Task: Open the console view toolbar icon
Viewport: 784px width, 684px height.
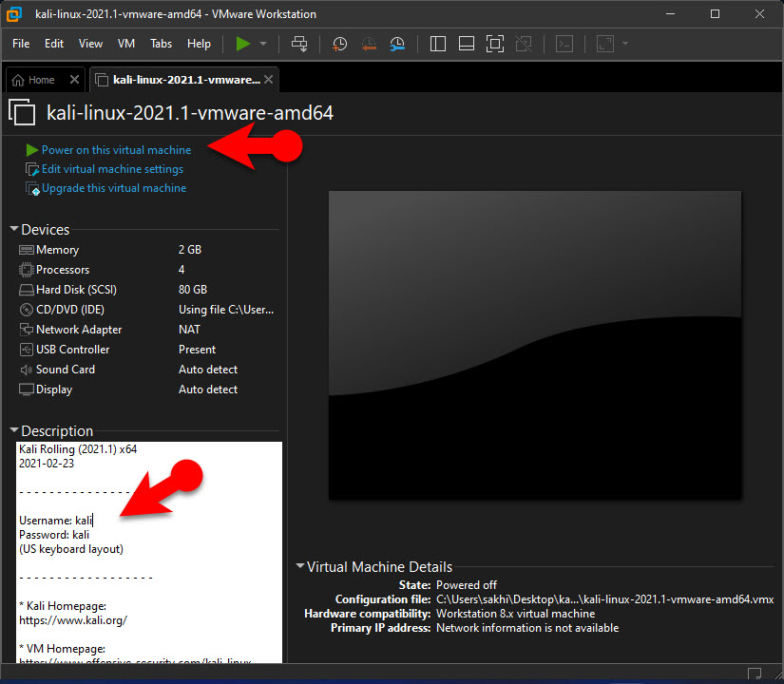Action: click(564, 44)
